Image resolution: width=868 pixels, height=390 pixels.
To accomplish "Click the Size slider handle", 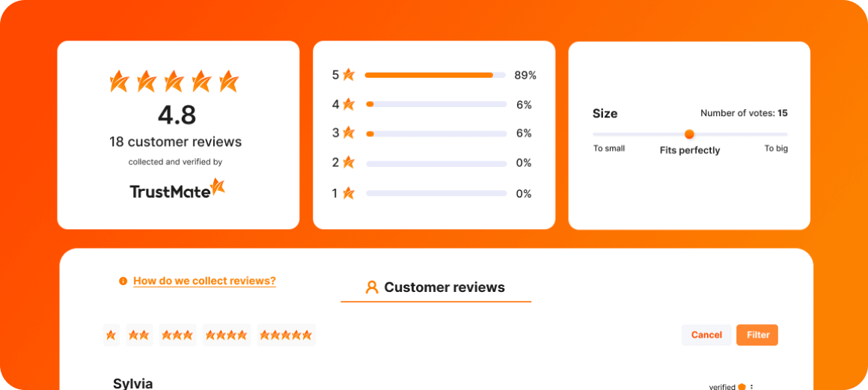I will click(x=689, y=134).
